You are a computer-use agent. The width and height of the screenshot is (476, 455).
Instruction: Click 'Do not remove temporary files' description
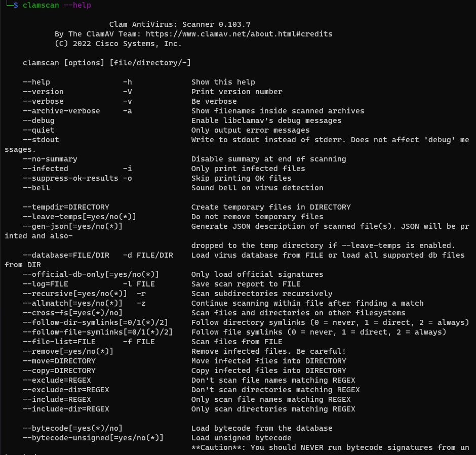coord(257,217)
